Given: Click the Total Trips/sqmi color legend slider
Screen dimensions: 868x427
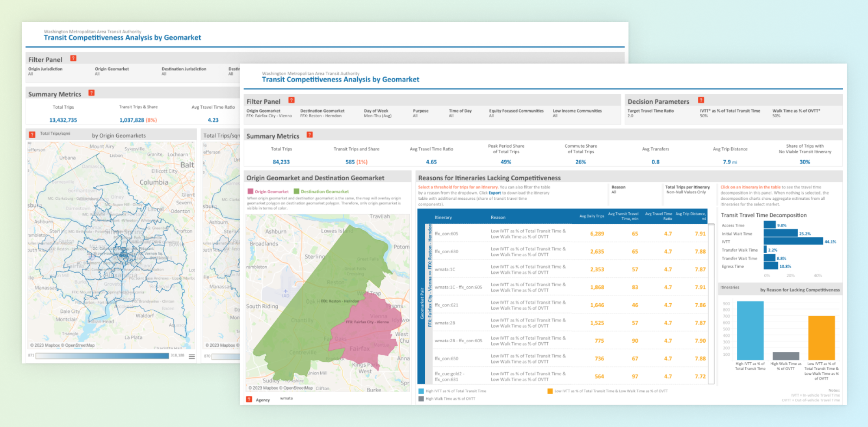Looking at the screenshot, I should point(102,356).
